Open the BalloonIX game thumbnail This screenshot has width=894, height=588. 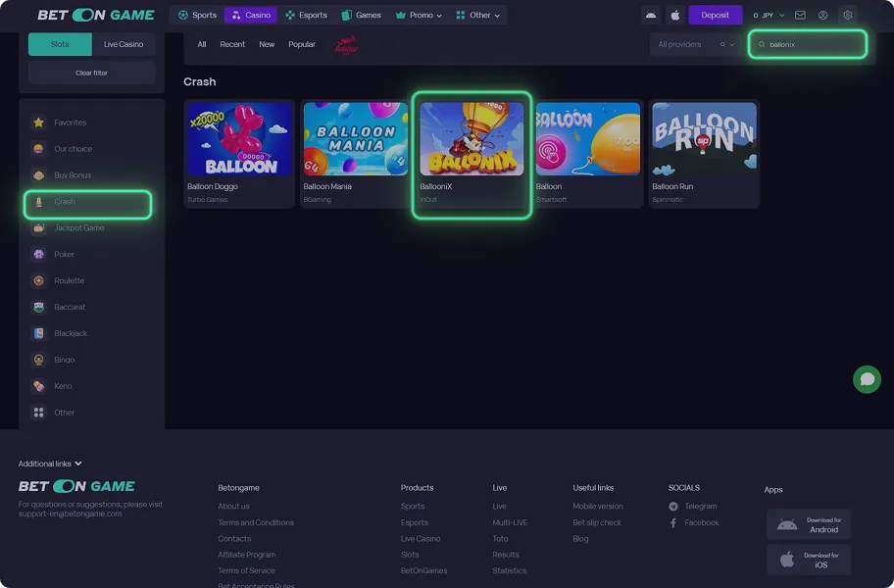point(472,139)
